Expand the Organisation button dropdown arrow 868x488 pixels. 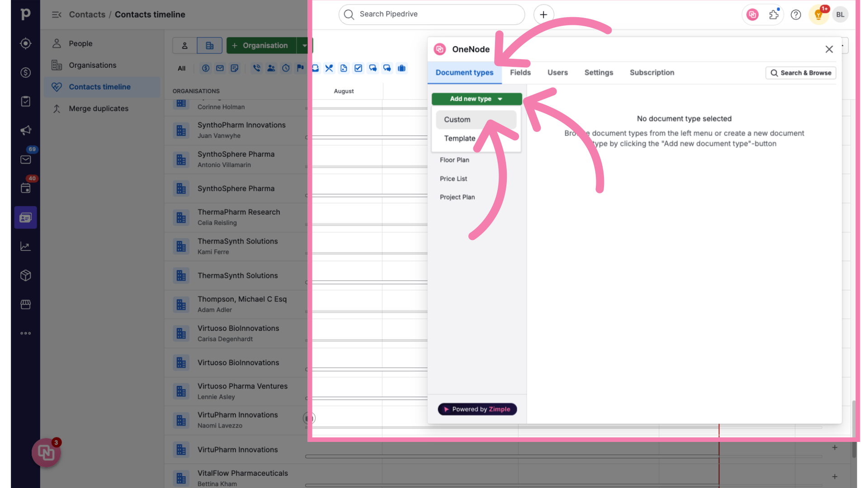point(304,46)
